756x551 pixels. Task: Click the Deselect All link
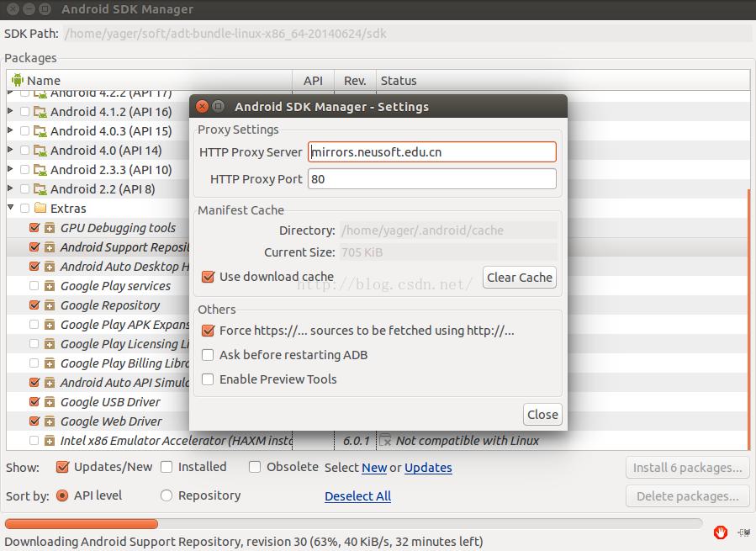357,496
